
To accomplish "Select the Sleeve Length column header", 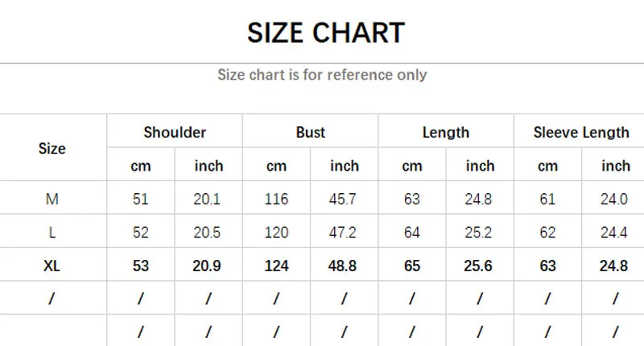I will tap(581, 132).
